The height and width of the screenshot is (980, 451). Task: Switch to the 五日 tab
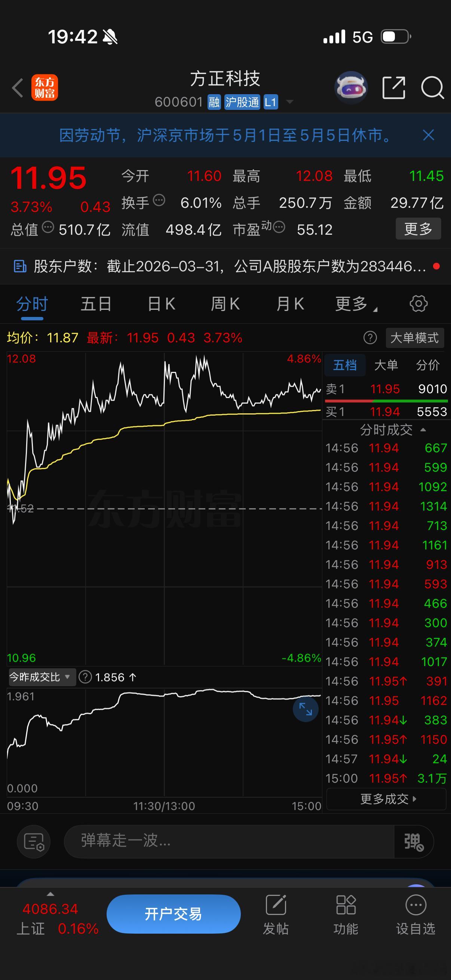[x=96, y=304]
